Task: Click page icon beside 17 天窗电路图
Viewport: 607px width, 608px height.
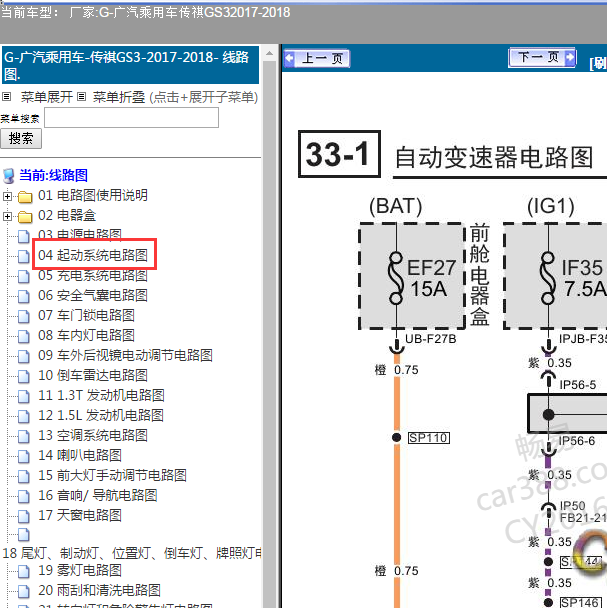Action: click(x=24, y=516)
